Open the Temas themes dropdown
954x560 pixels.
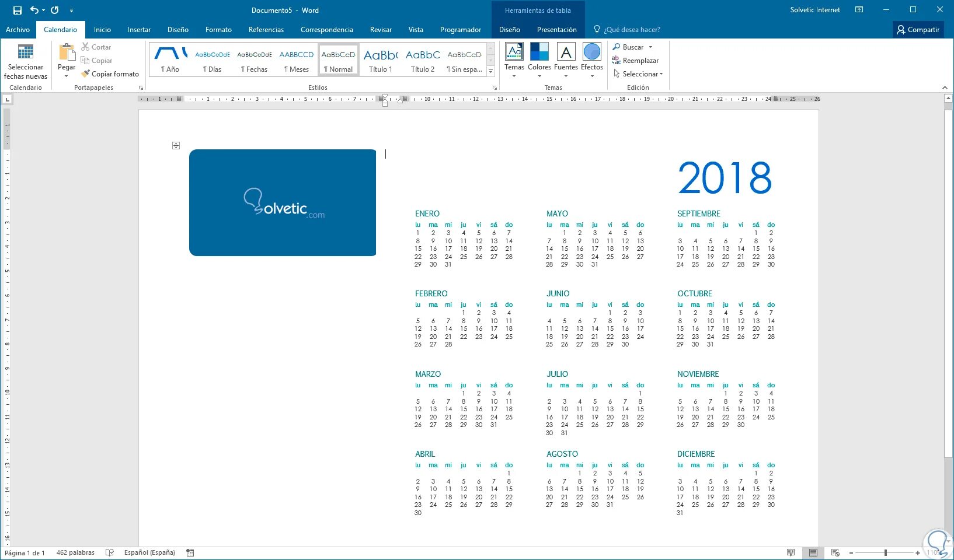(x=514, y=60)
